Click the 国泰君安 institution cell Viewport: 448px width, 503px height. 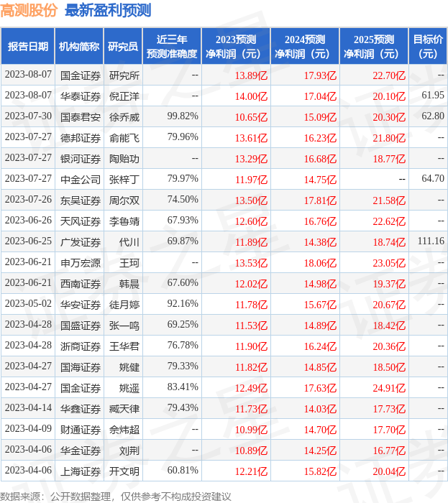click(81, 117)
